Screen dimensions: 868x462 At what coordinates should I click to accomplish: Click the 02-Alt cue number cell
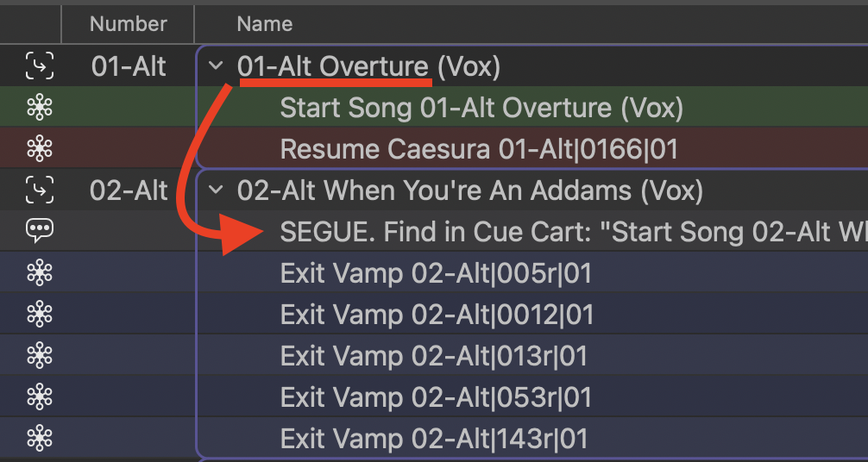129,190
